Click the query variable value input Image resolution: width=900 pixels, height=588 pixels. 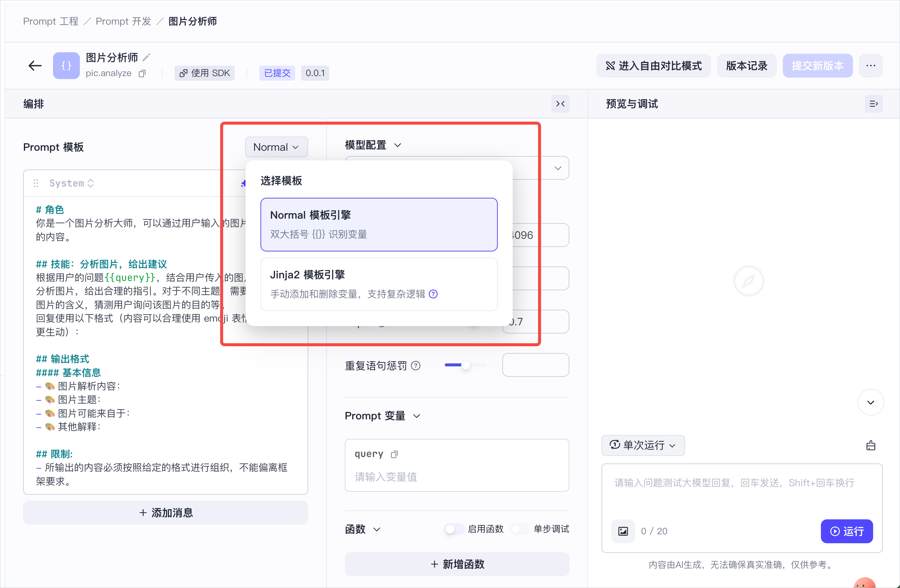[457, 477]
